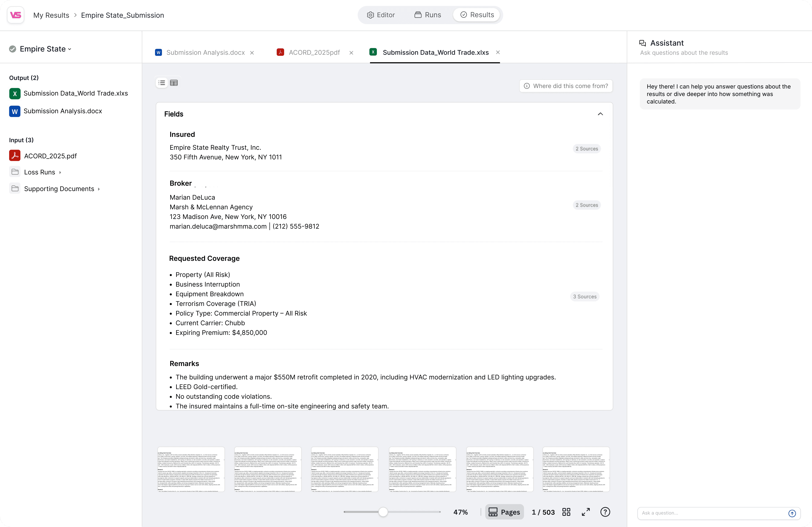Viewport: 812px width, 527px height.
Task: Switch to the Runs tab
Action: 428,15
